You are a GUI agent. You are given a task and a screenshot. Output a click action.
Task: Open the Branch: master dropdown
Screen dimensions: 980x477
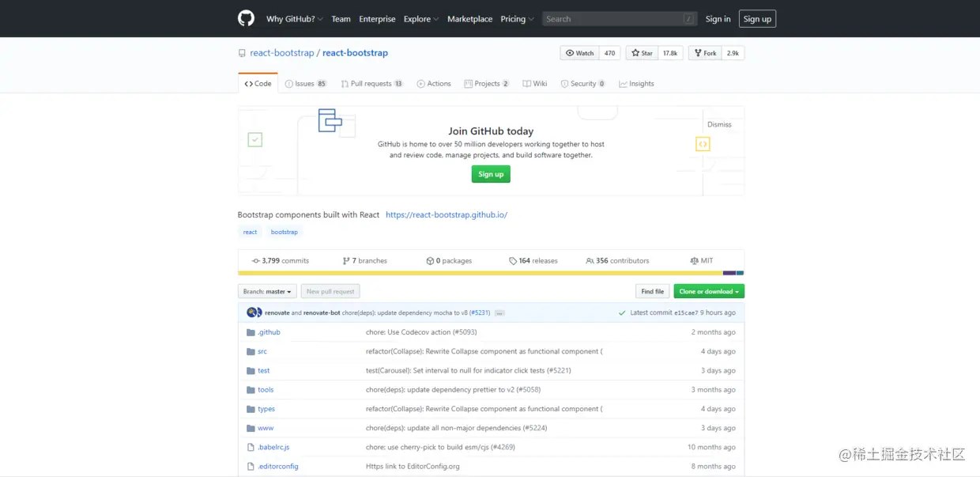coord(267,291)
